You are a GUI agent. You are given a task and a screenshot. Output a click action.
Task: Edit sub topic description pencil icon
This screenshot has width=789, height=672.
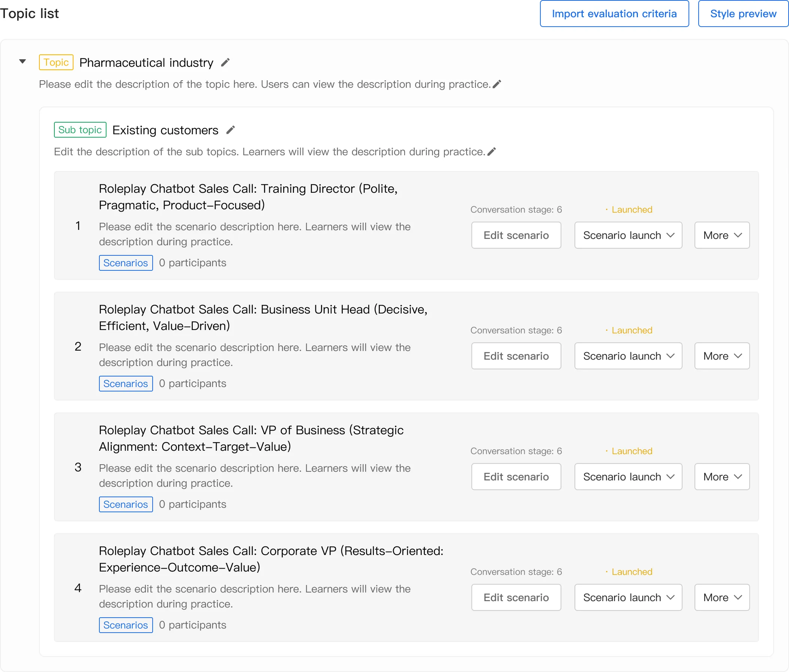492,152
